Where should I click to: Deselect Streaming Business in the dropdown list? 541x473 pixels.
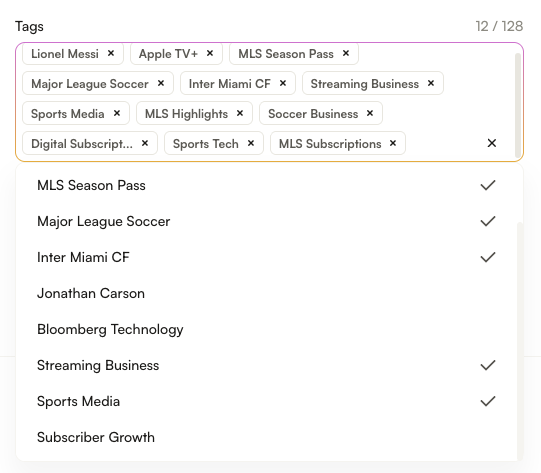[x=266, y=365]
